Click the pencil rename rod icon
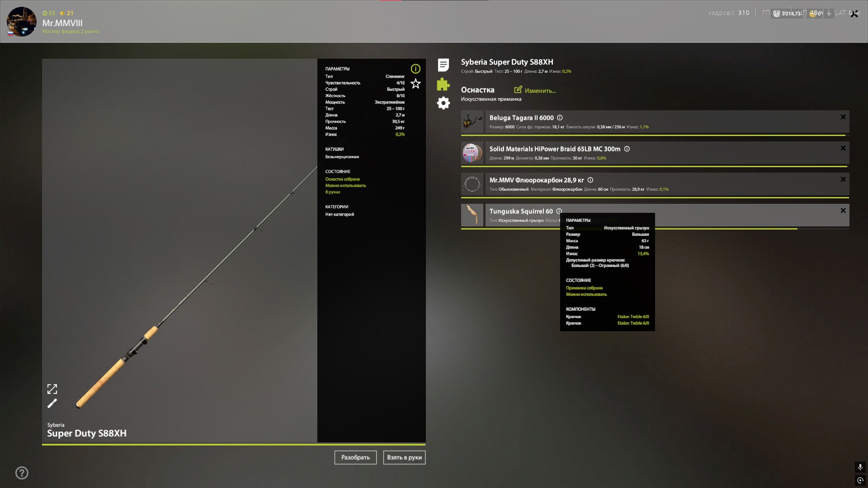The width and height of the screenshot is (868, 488). point(52,403)
